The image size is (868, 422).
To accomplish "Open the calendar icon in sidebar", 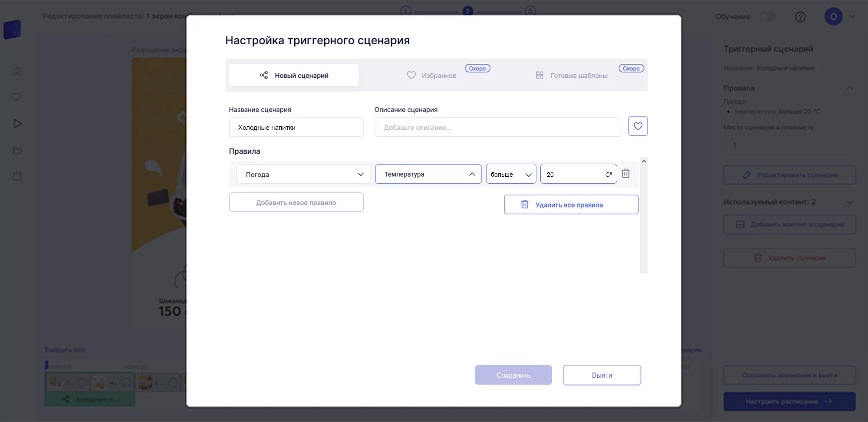I will click(x=17, y=176).
